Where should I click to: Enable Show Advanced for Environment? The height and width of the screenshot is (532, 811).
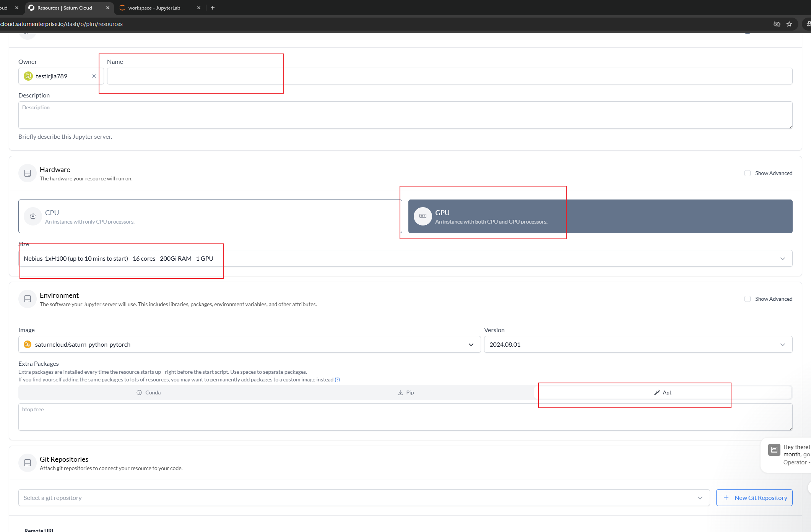(748, 299)
